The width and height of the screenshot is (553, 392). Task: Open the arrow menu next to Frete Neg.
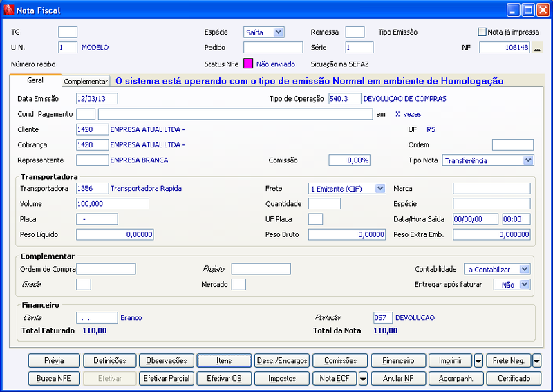pos(536,361)
